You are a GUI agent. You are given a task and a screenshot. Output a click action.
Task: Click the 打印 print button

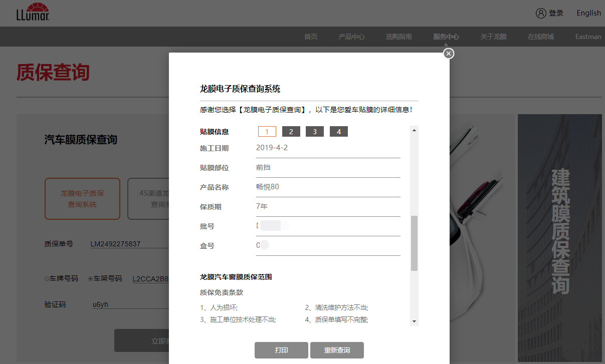pyautogui.click(x=281, y=350)
